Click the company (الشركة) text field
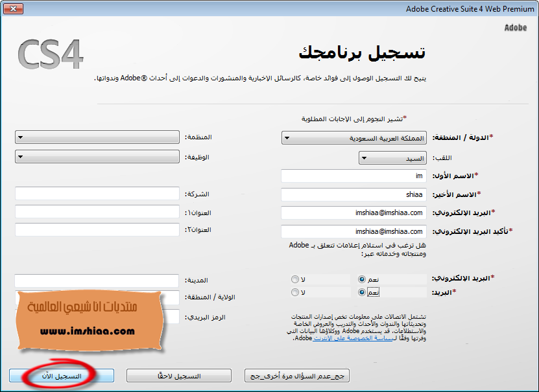 coord(97,194)
